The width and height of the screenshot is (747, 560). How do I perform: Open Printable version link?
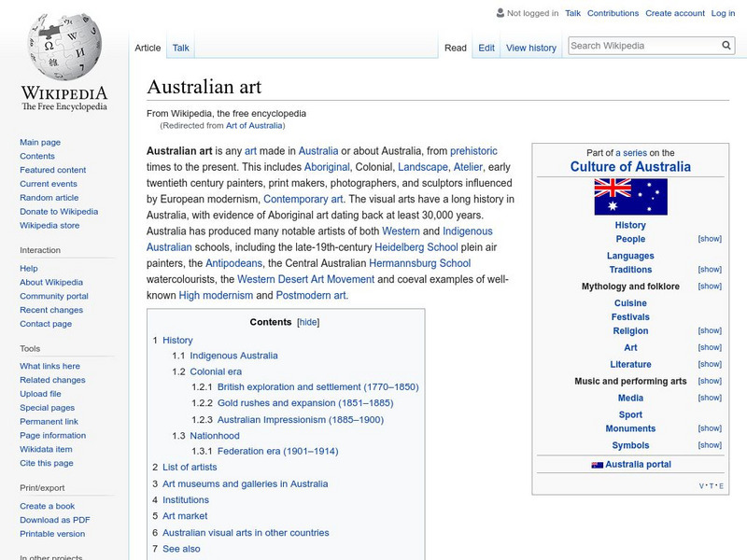click(52, 533)
